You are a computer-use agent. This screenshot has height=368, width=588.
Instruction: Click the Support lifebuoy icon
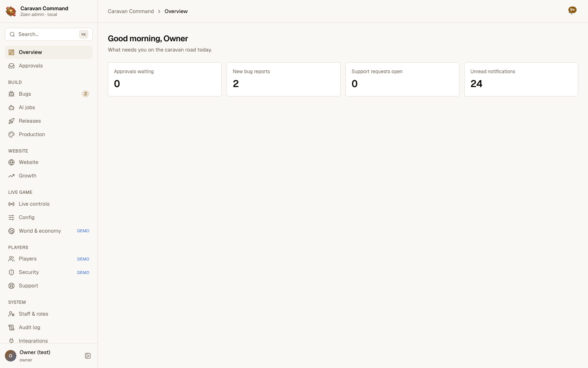(11, 286)
